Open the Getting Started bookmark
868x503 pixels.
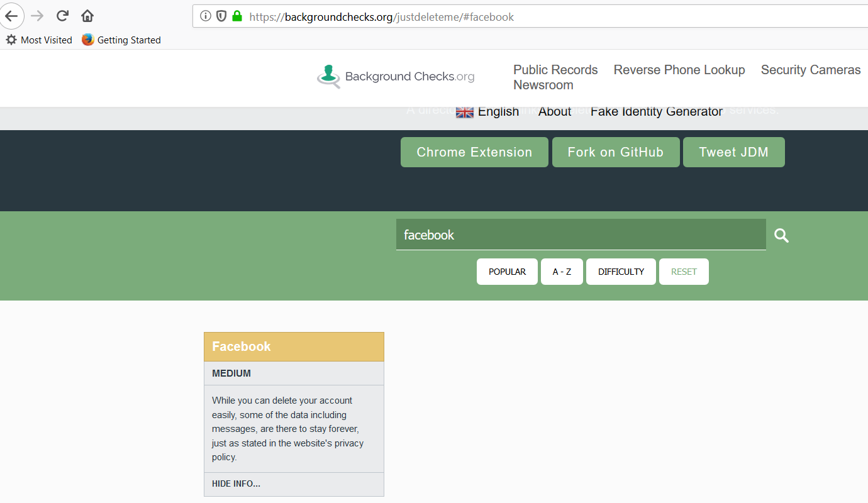121,40
